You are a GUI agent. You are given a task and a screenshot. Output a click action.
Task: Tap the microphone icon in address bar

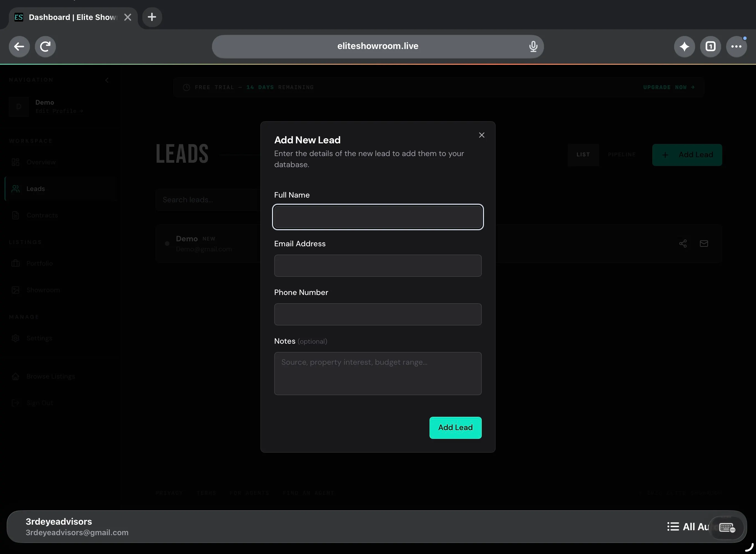tap(533, 46)
